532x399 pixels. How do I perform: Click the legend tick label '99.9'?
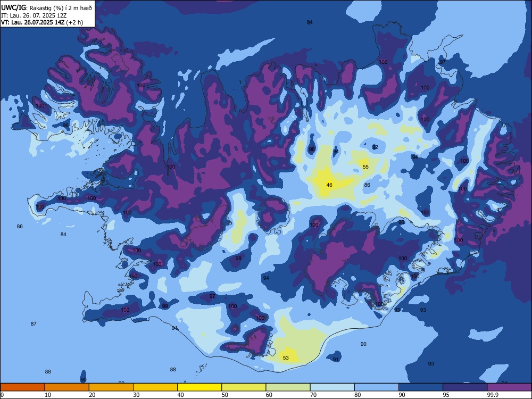[492, 395]
